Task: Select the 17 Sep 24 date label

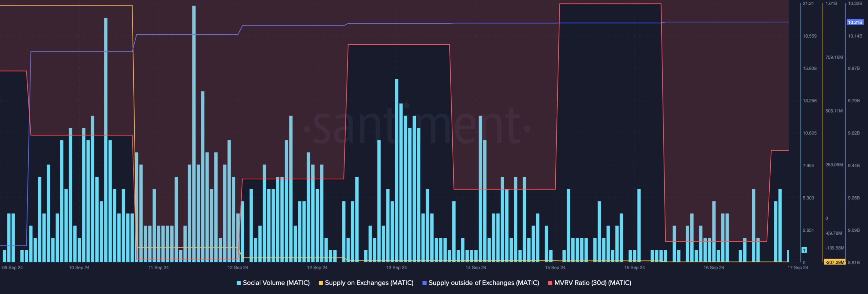Action: (798, 268)
